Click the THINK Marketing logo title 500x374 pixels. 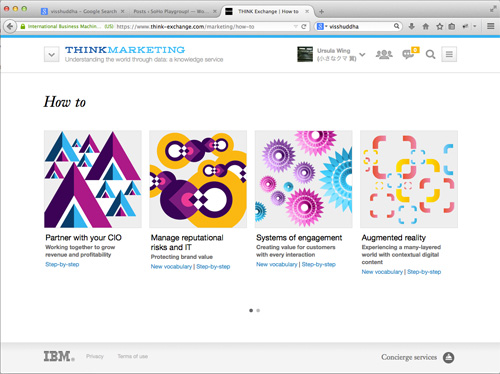[x=125, y=50]
